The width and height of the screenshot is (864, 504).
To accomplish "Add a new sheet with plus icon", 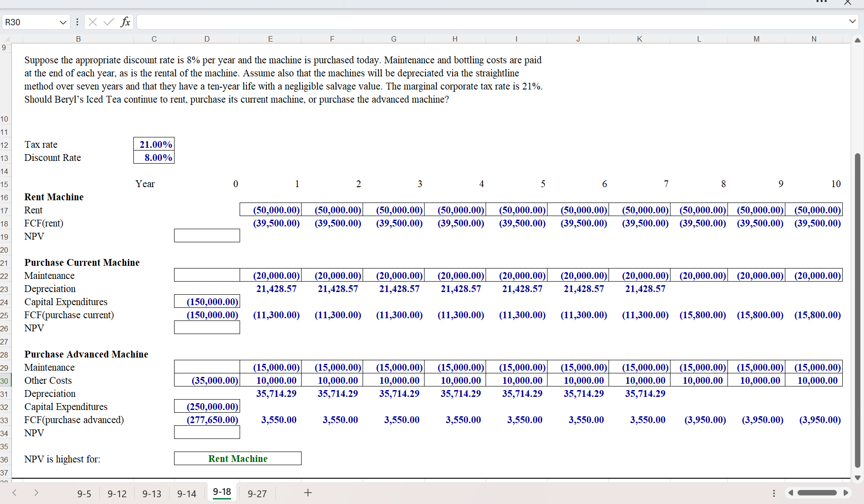I will 308,493.
